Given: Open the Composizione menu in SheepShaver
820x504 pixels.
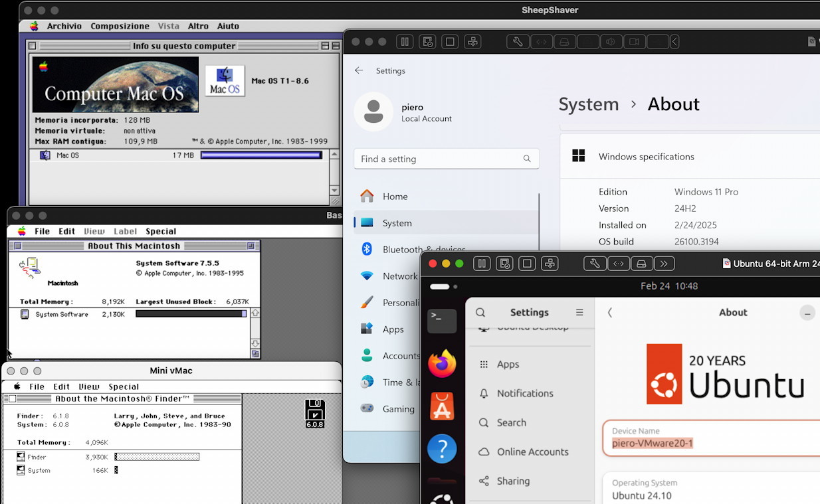Looking at the screenshot, I should (120, 26).
